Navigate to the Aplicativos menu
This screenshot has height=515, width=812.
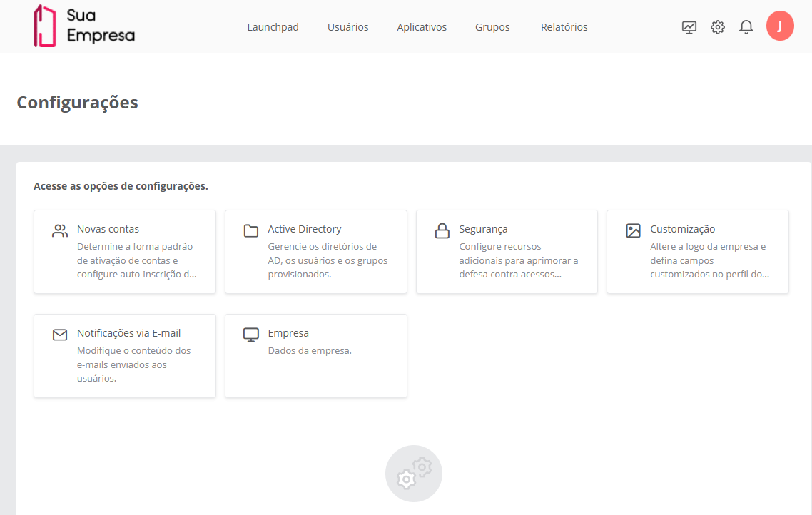coord(422,27)
